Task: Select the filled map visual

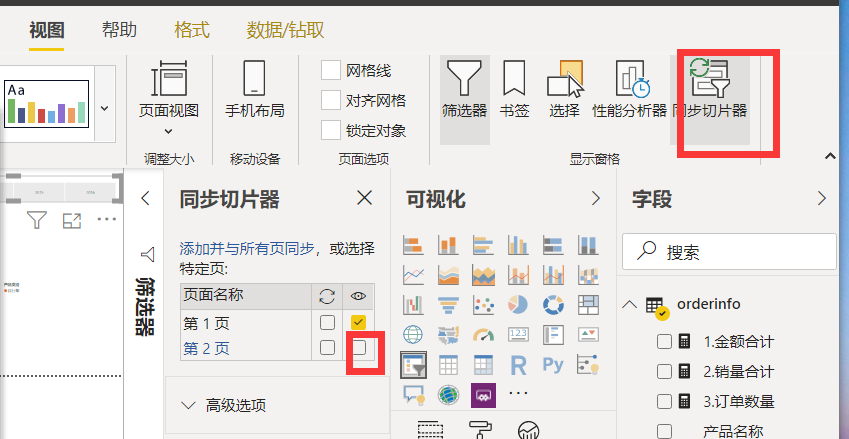Action: pos(448,335)
